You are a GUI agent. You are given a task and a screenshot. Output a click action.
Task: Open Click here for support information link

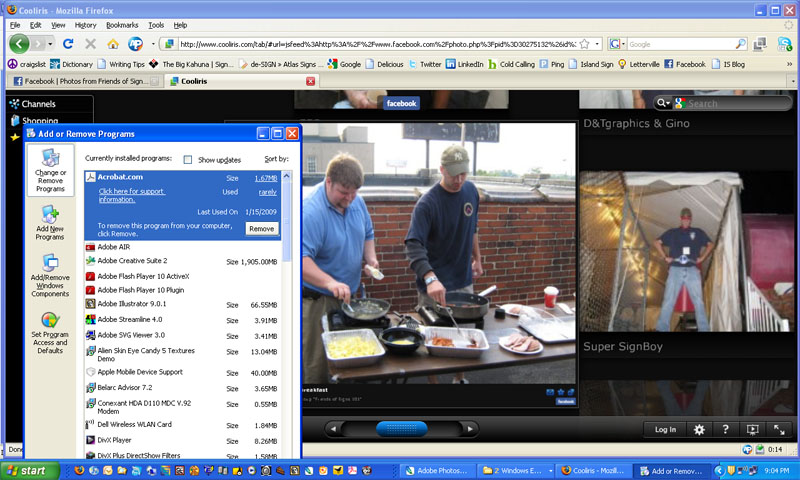coord(132,195)
